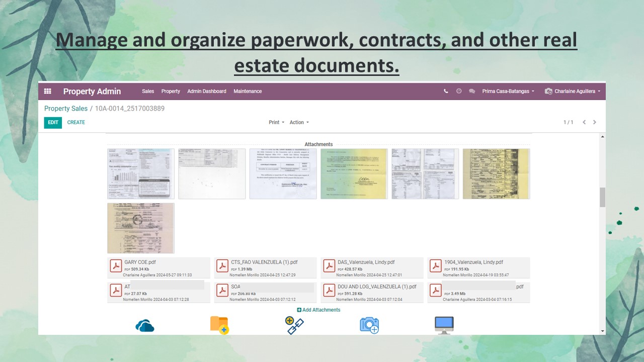644x362 pixels.
Task: Click the "Attachments" section heading
Action: tap(318, 144)
